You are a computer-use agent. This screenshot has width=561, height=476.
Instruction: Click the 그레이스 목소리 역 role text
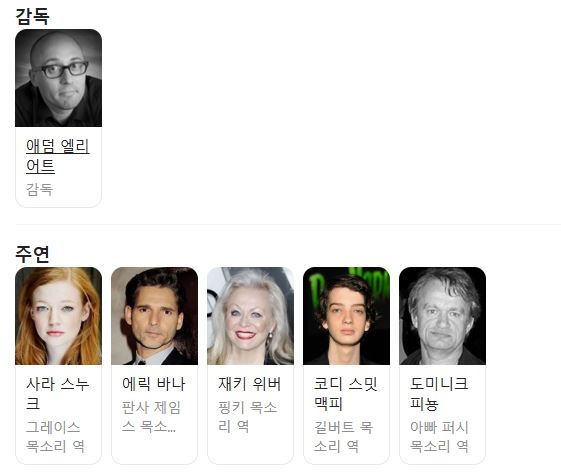click(55, 437)
